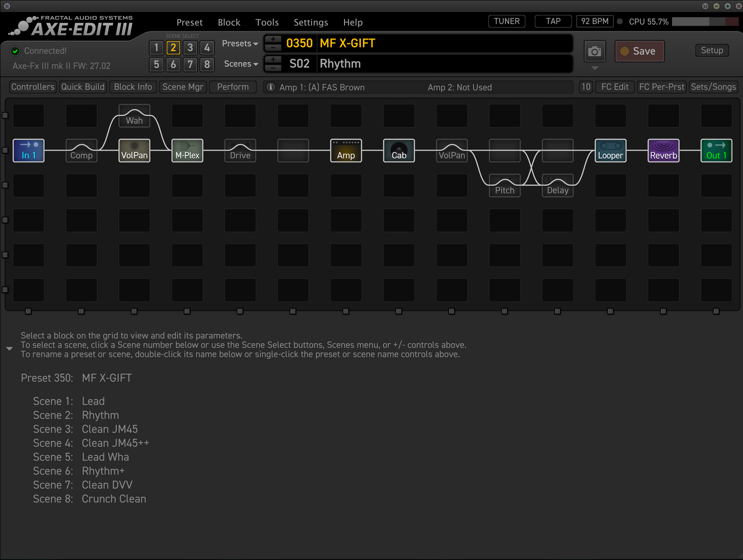The width and height of the screenshot is (743, 560).
Task: Select scene 3 button
Action: point(190,48)
